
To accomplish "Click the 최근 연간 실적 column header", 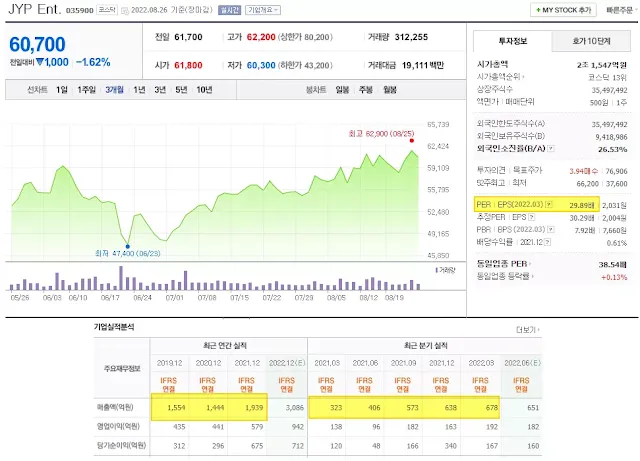I will pyautogui.click(x=225, y=346).
